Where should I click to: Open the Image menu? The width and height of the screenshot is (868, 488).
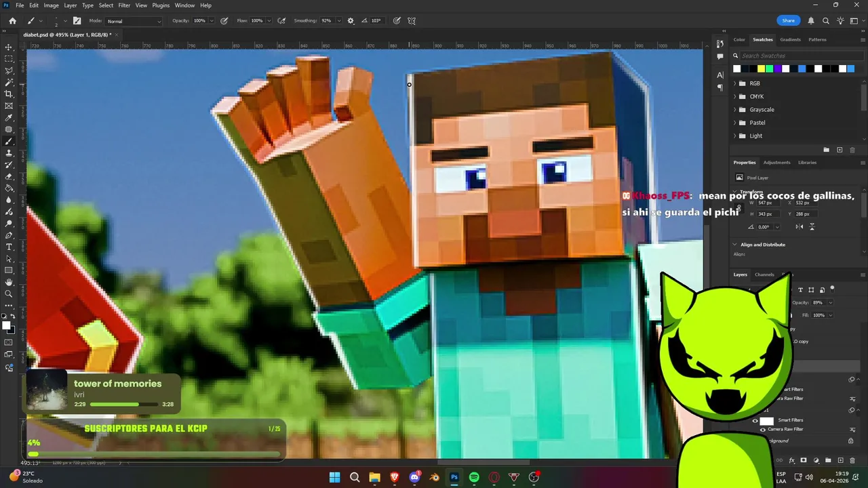pos(52,5)
